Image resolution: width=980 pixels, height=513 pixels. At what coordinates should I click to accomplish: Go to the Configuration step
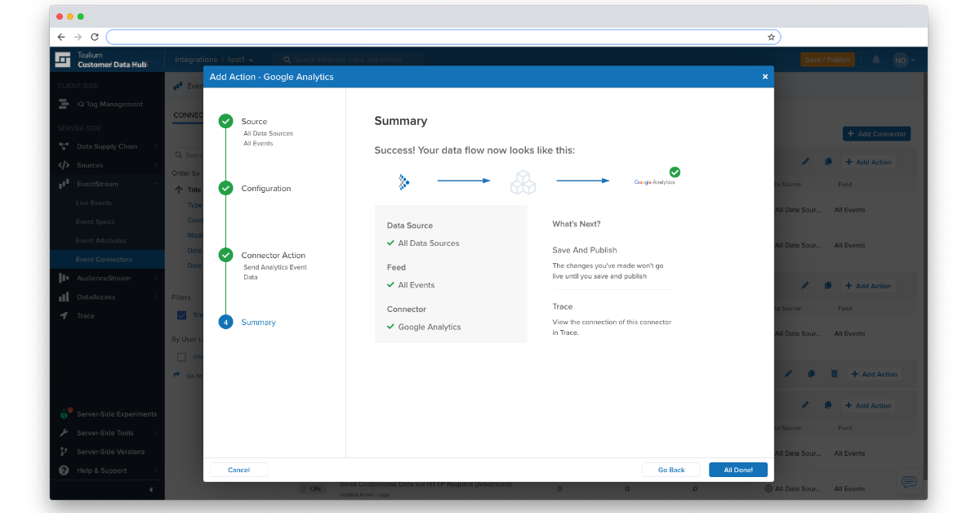pyautogui.click(x=265, y=188)
